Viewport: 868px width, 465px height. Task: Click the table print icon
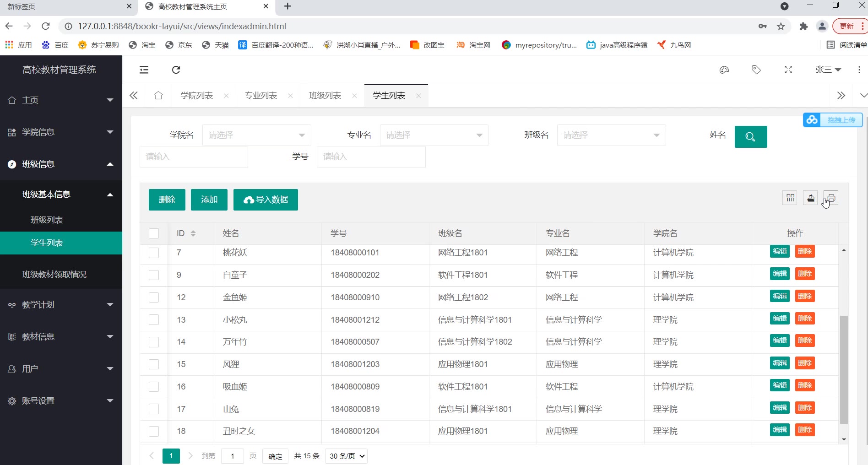coord(831,198)
